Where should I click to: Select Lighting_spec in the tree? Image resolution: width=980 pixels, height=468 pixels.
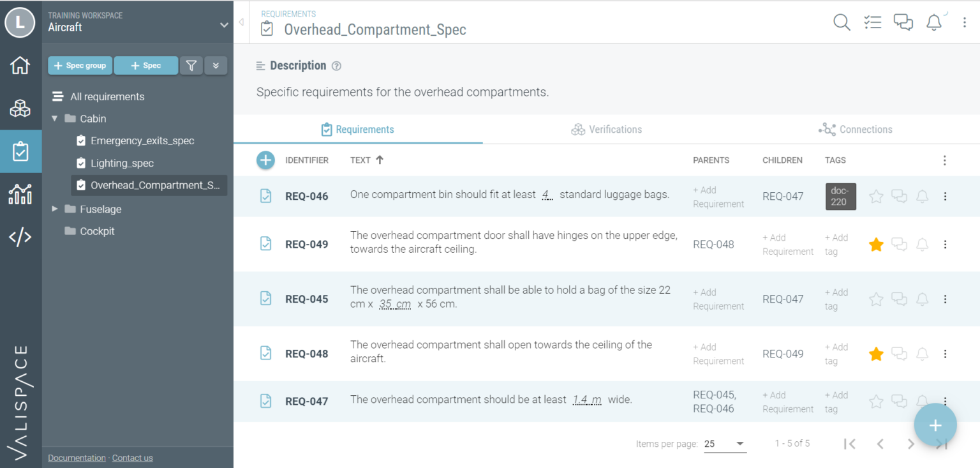[x=123, y=163]
